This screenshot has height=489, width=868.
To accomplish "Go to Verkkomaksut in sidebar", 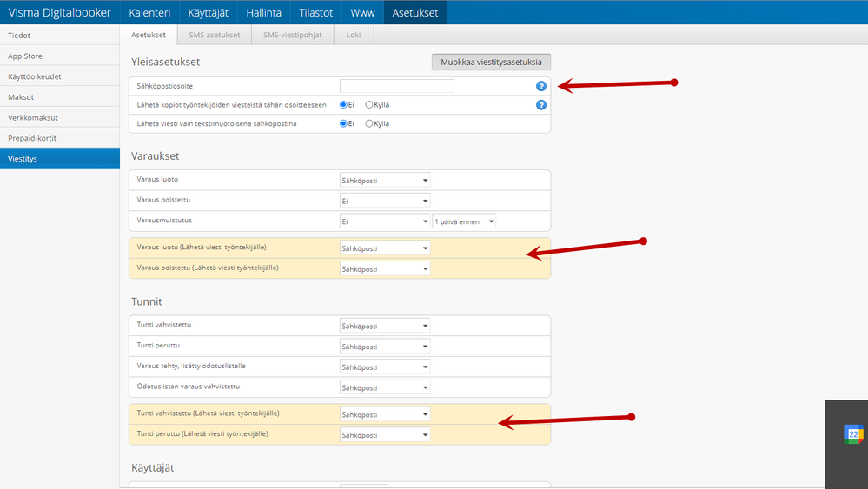I will pyautogui.click(x=60, y=117).
